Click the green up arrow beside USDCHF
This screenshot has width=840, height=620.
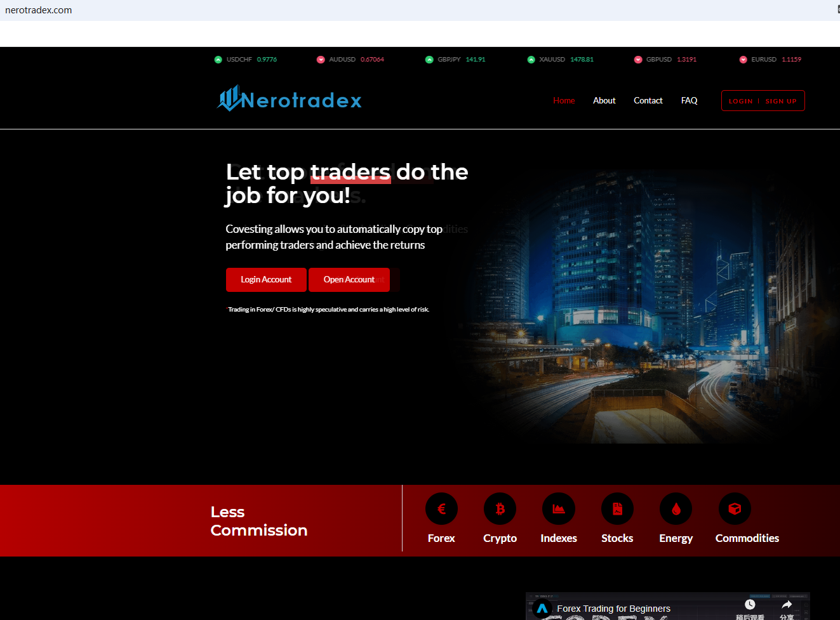pos(218,60)
